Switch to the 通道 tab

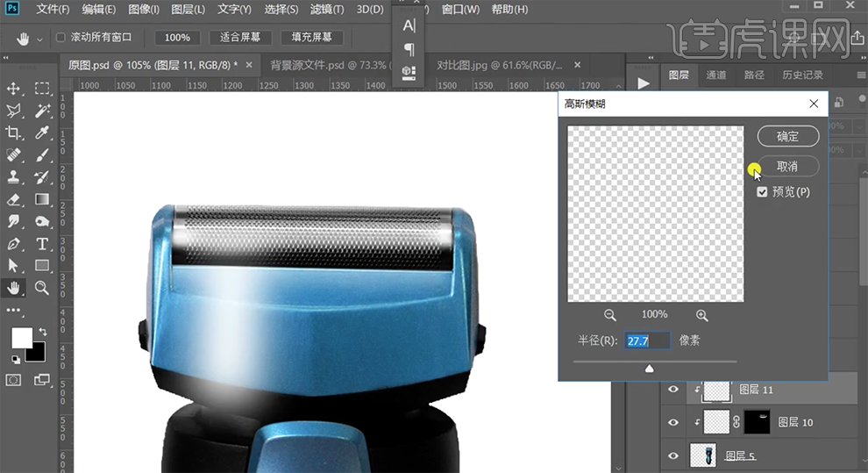point(716,75)
